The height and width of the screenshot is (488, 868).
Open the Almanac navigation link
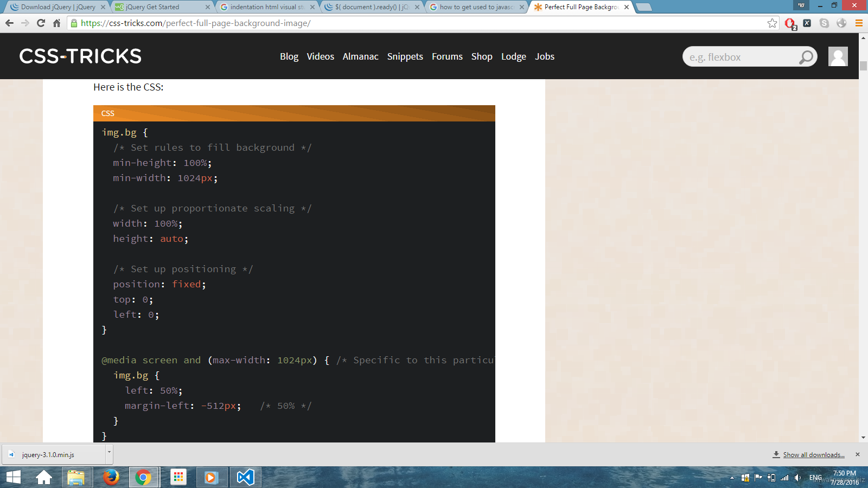pos(360,56)
